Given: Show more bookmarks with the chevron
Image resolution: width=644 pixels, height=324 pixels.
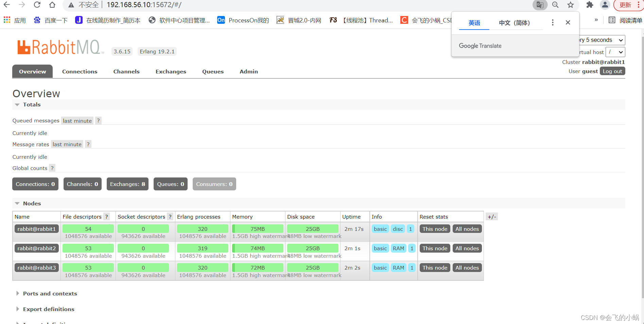Looking at the screenshot, I should (x=596, y=20).
